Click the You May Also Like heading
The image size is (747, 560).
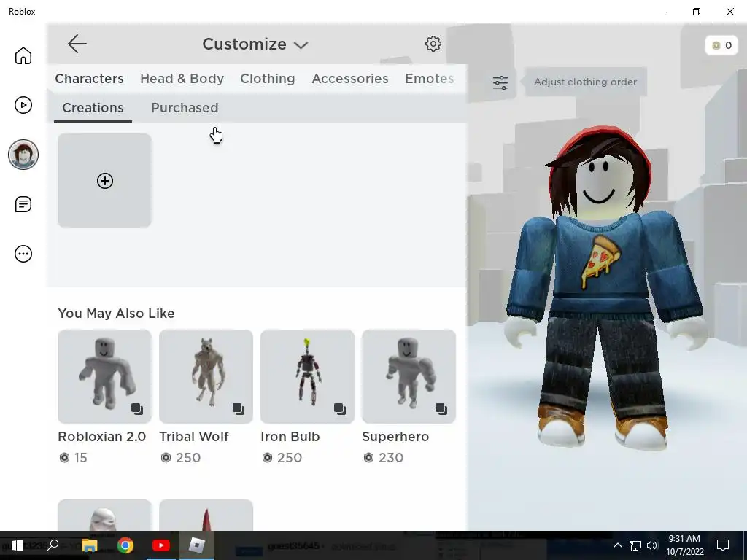click(x=116, y=314)
